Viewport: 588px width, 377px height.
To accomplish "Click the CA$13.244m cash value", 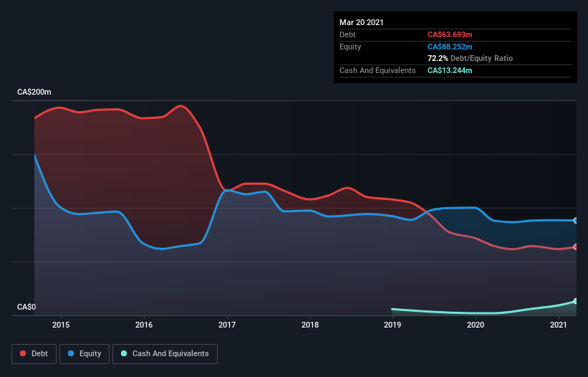I will pos(450,70).
